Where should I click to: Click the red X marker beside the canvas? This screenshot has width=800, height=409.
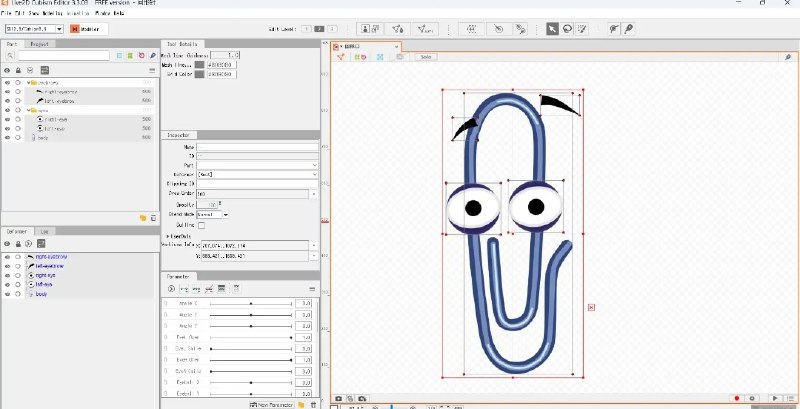(x=591, y=308)
